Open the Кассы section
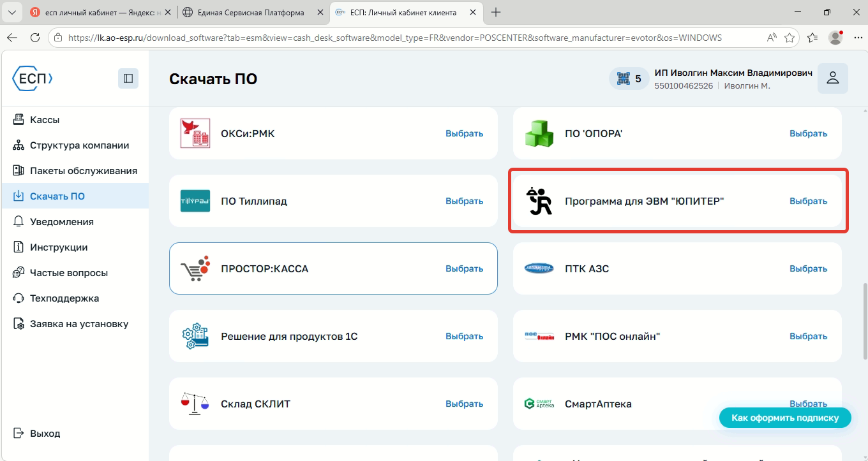Image resolution: width=868 pixels, height=461 pixels. click(x=74, y=120)
